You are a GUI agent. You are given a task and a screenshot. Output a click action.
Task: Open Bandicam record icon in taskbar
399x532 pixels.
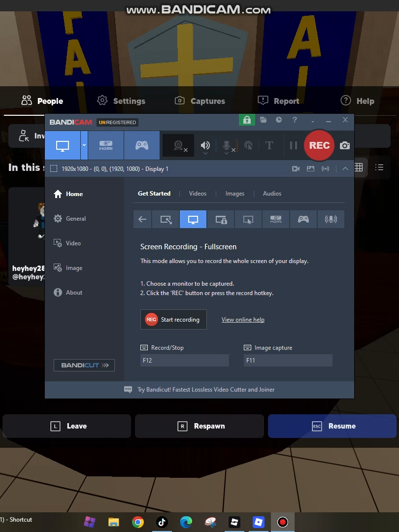[x=283, y=522]
